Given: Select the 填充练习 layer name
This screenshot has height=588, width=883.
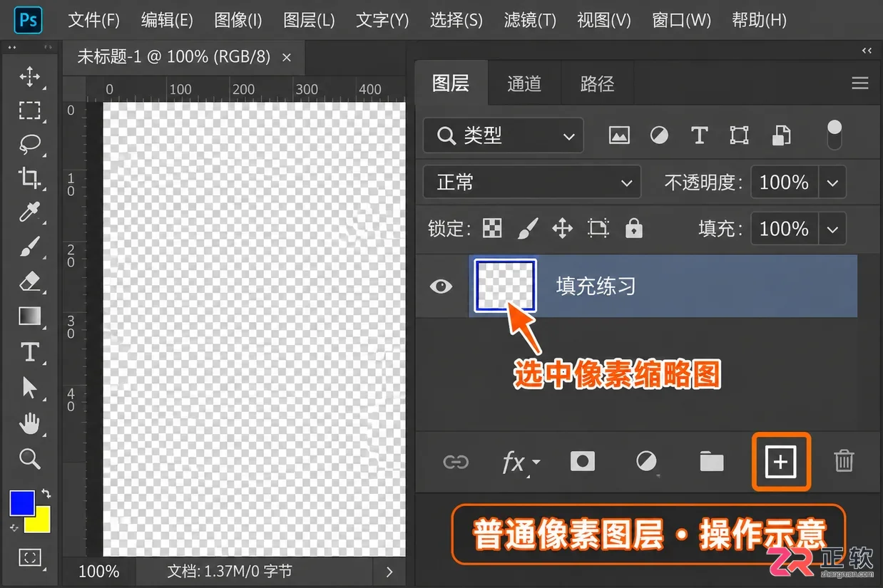Looking at the screenshot, I should [x=596, y=287].
